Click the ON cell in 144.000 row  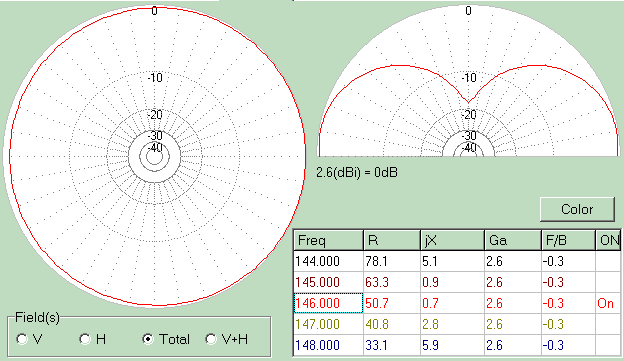tap(608, 261)
